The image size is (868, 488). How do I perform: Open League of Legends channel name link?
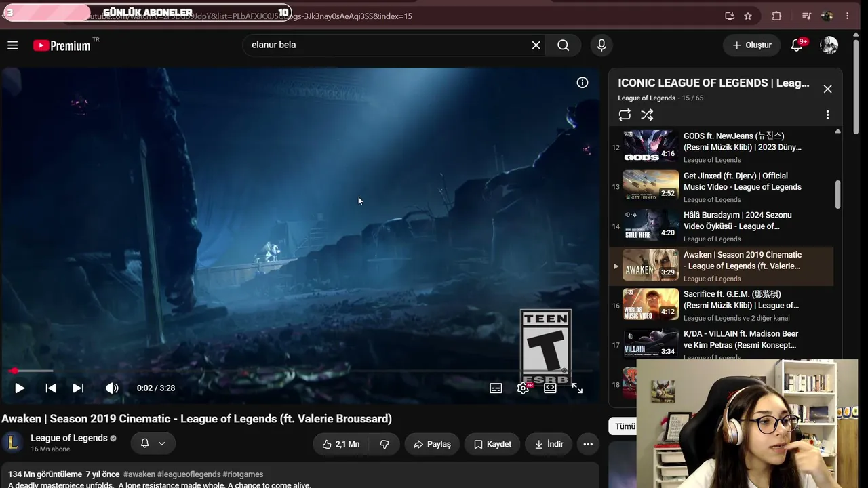[x=68, y=438]
